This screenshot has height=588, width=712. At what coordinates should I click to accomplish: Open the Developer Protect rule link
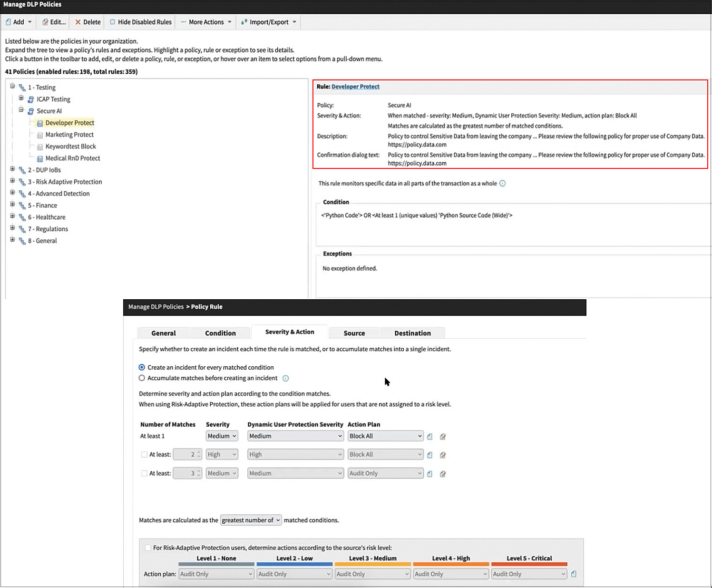(x=355, y=87)
